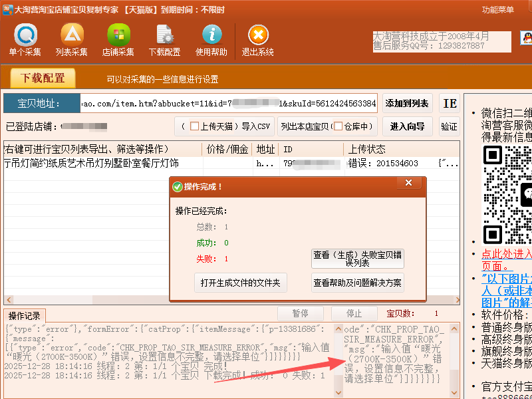This screenshot has height=399, width=532.
Task: Enable the 上传天猫 checkbox
Action: (195, 126)
